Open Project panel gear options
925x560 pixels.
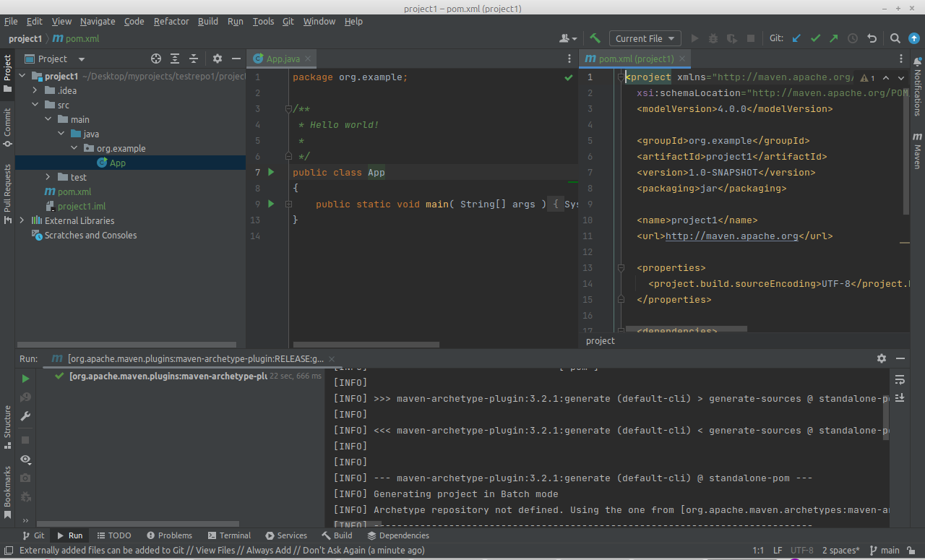217,59
